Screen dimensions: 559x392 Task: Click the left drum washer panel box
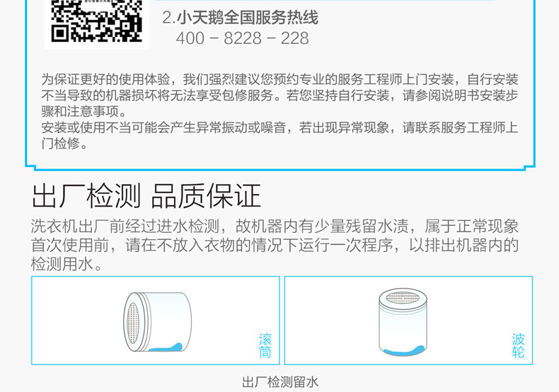pos(156,321)
